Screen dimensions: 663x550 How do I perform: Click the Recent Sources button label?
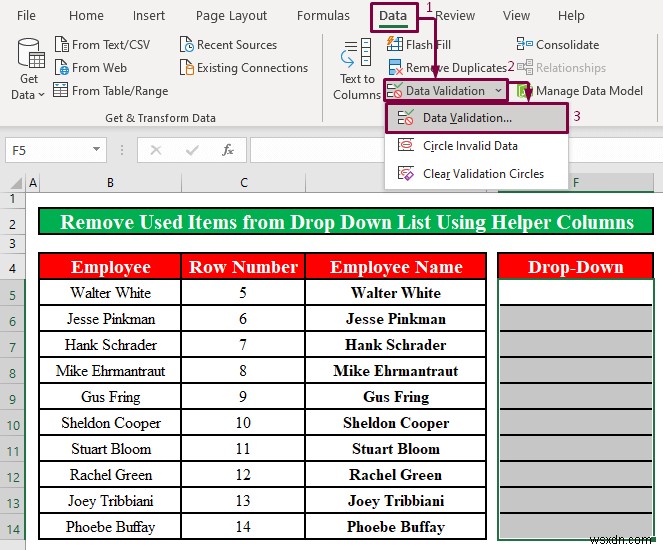pyautogui.click(x=237, y=45)
